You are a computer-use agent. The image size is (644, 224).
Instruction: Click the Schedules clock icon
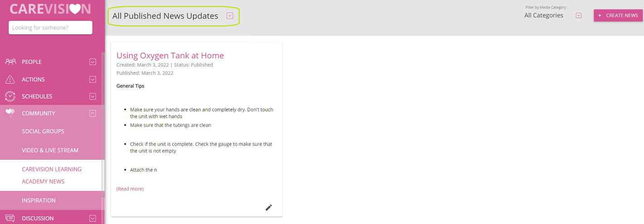click(x=10, y=96)
